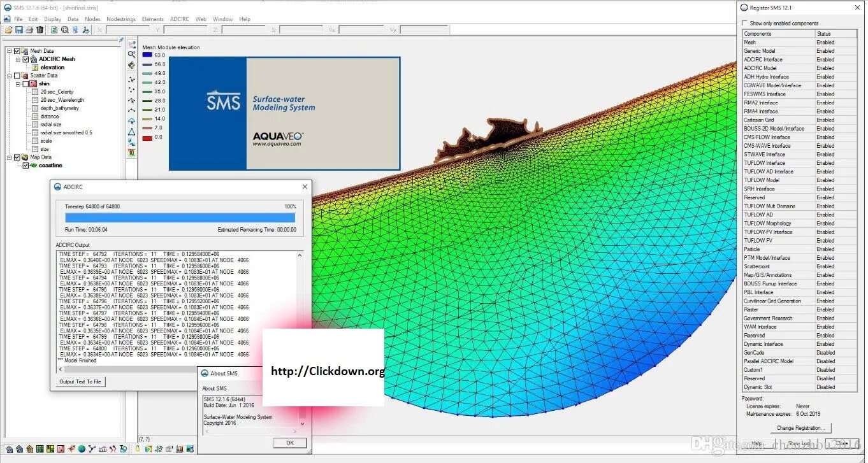Click the shin scatter set red icon
The width and height of the screenshot is (868, 463).
tap(33, 84)
